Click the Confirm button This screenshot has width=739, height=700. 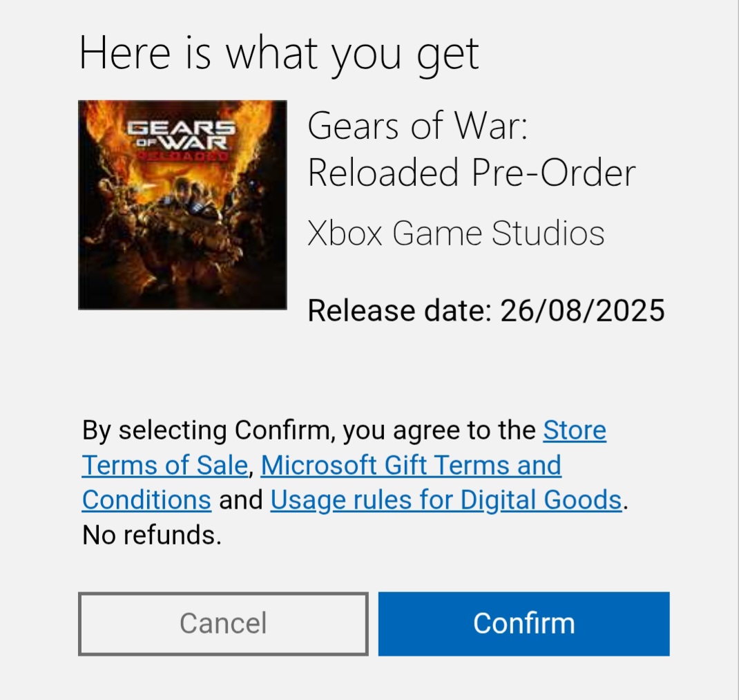(x=524, y=623)
